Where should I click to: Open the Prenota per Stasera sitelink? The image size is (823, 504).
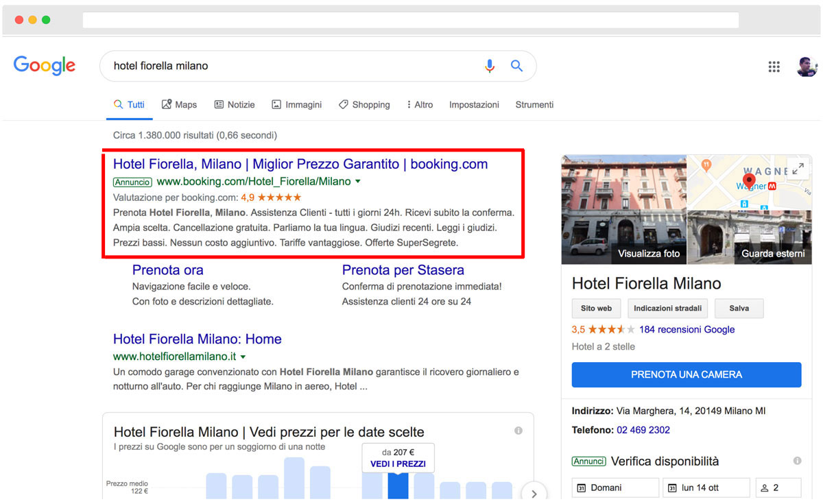coord(403,270)
